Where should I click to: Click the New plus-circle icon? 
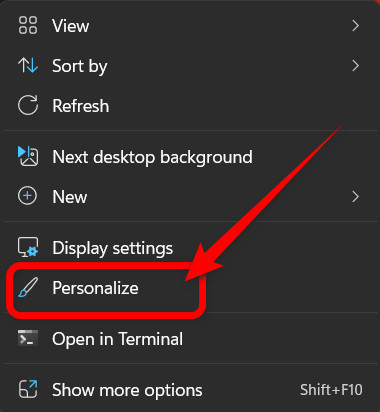(x=27, y=196)
